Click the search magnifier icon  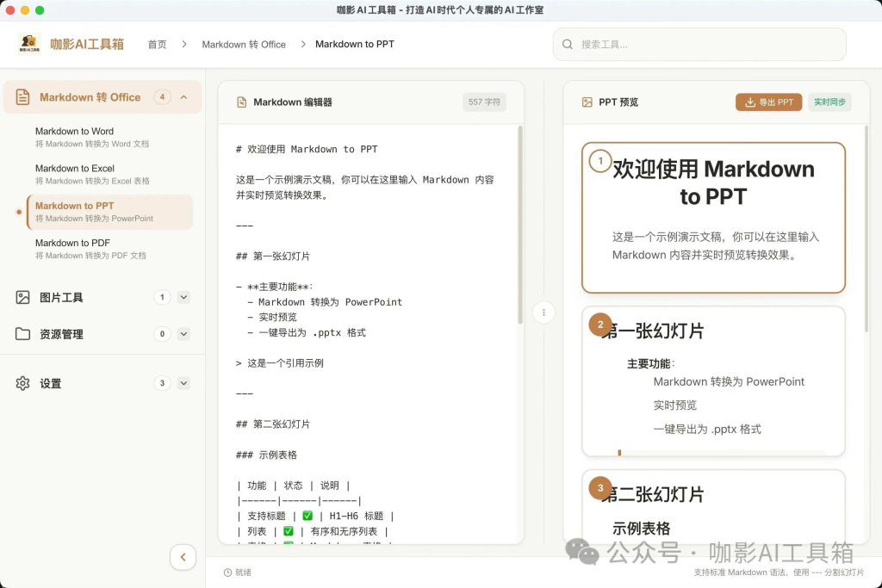click(568, 43)
